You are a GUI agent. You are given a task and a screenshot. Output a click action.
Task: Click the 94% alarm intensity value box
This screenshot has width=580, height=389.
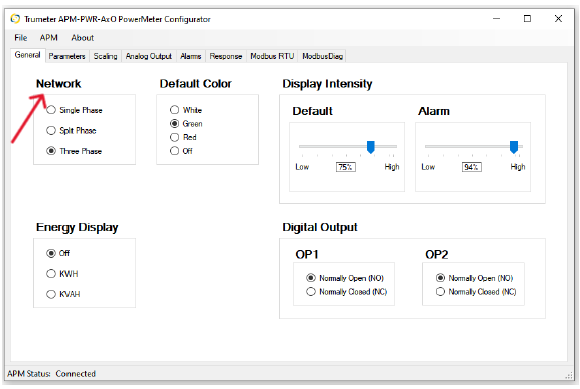(471, 167)
